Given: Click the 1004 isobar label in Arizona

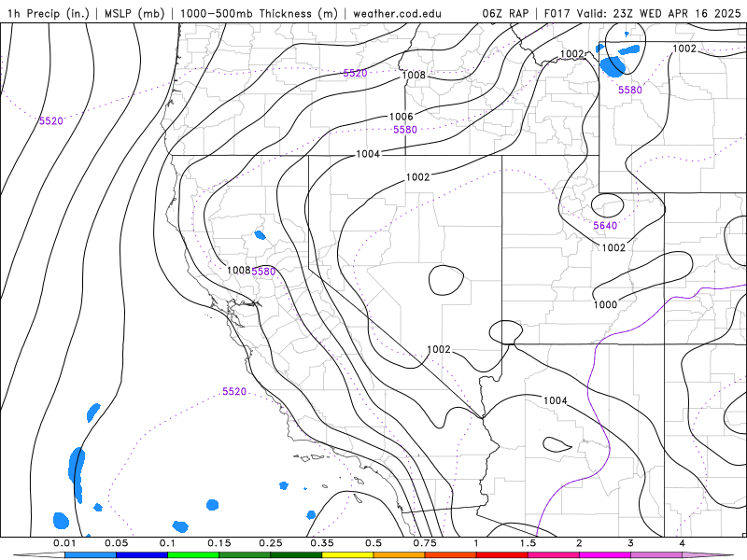Looking at the screenshot, I should coord(555,400).
